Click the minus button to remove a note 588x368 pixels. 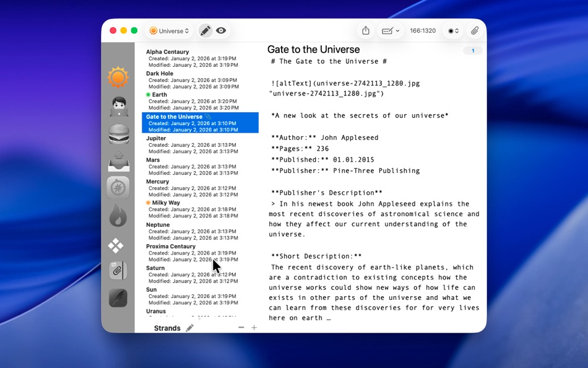pyautogui.click(x=241, y=327)
